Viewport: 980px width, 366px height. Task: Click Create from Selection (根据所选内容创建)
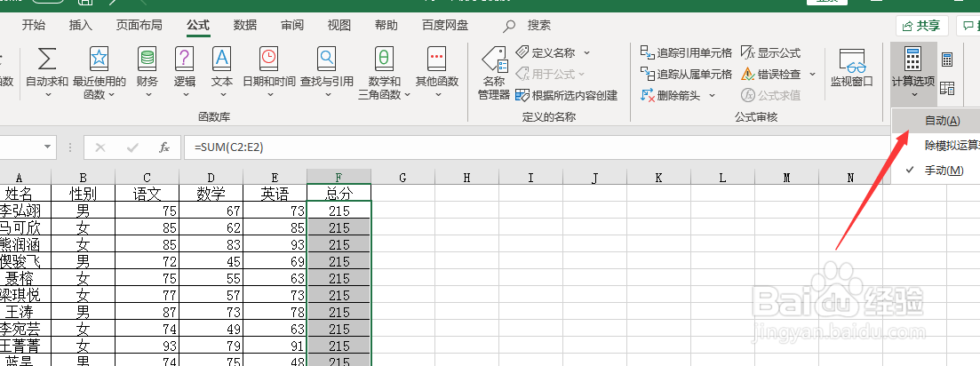pyautogui.click(x=566, y=96)
